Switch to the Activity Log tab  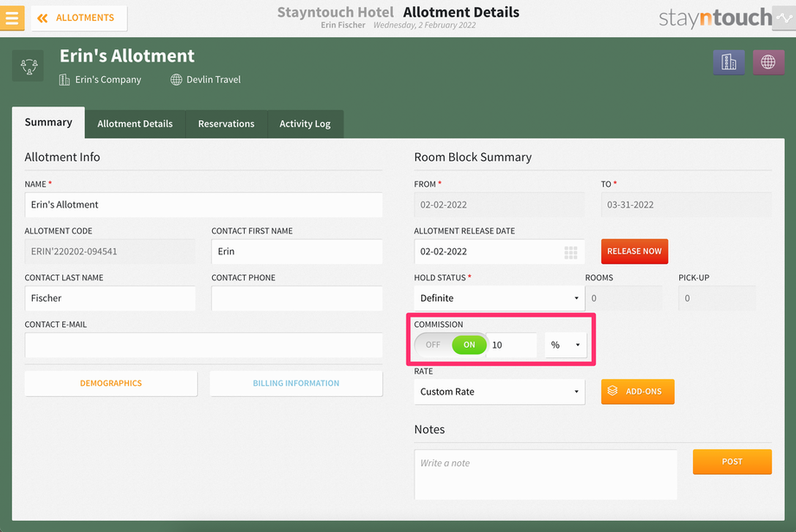point(305,124)
